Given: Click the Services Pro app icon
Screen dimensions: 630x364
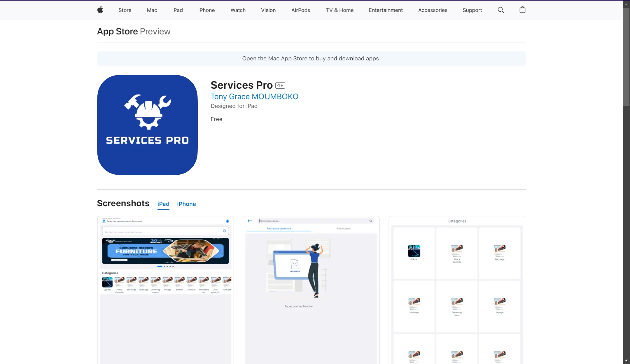Looking at the screenshot, I should click(x=147, y=125).
